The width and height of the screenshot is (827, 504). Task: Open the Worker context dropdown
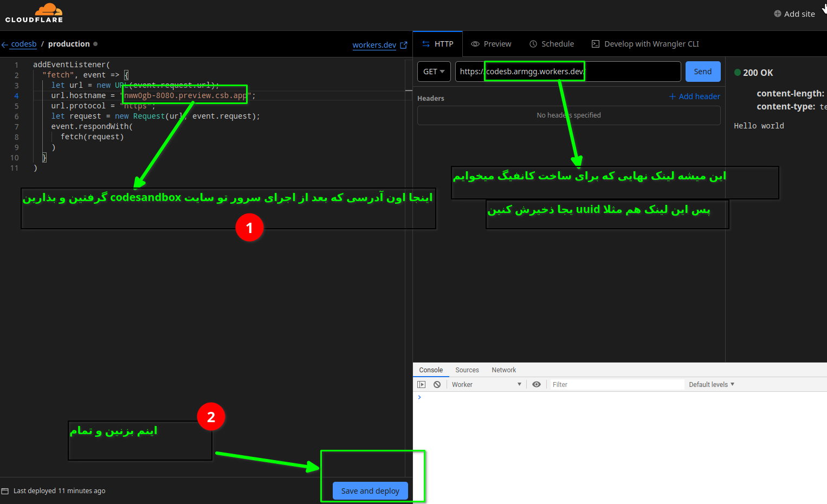tap(487, 384)
